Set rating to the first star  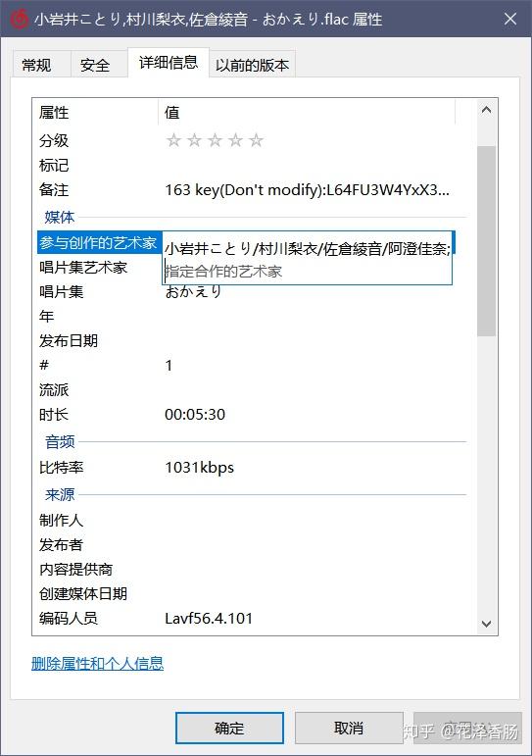pyautogui.click(x=173, y=140)
